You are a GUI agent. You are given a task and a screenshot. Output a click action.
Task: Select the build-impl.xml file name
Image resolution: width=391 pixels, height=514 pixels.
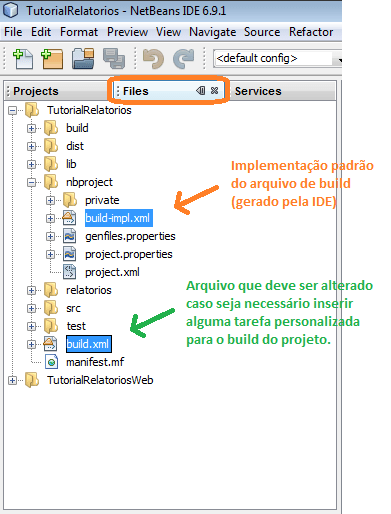click(x=118, y=218)
